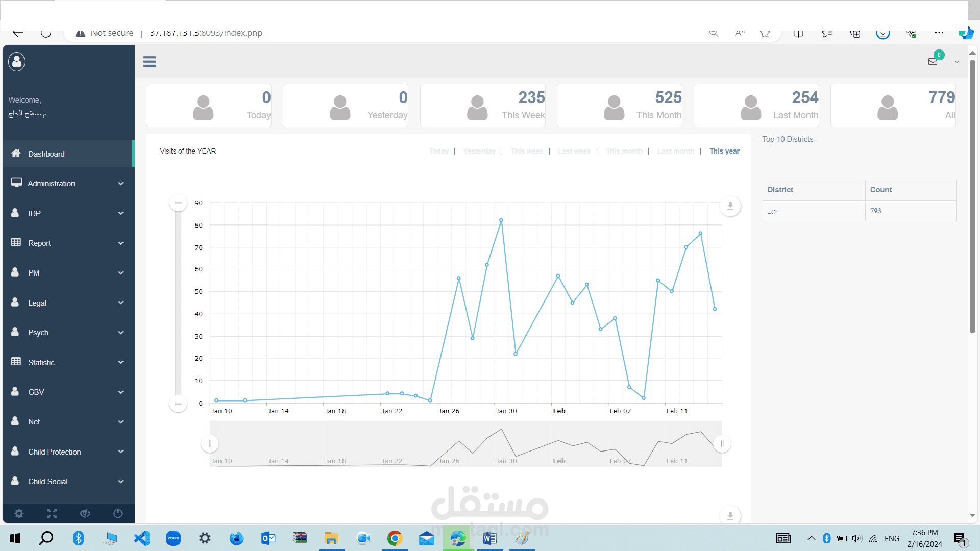
Task: Expand the Child Protection menu
Action: point(68,452)
